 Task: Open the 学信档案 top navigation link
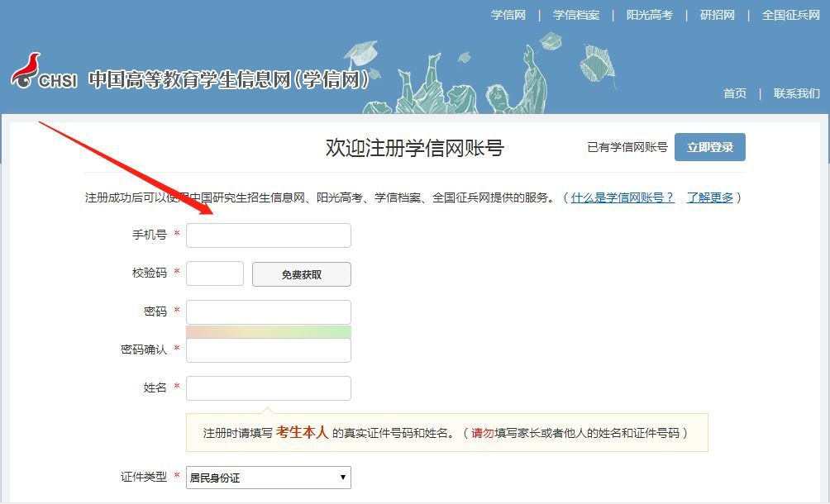tap(576, 15)
